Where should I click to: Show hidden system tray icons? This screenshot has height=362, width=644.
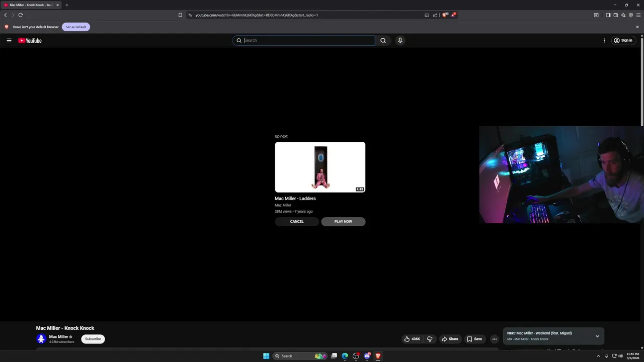coord(598,356)
